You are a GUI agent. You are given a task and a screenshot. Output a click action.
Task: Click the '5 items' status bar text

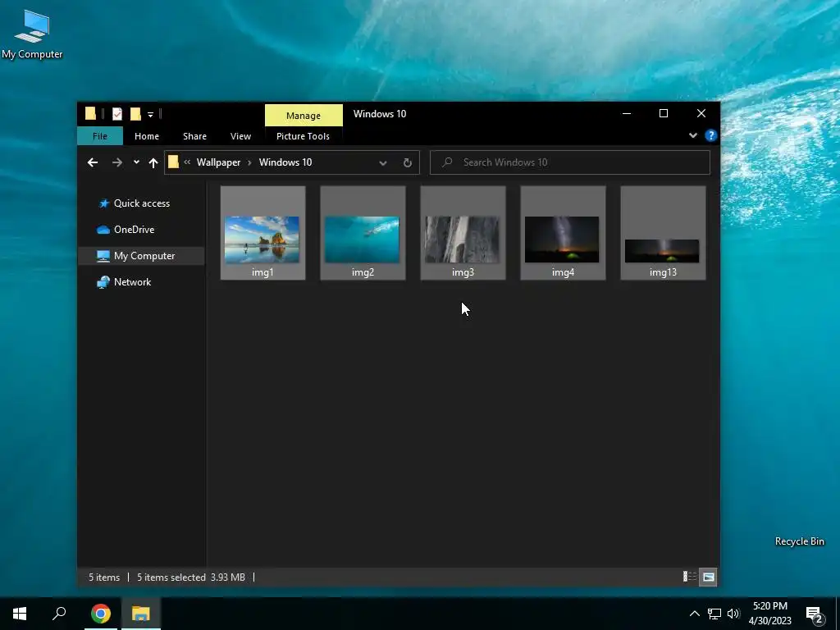pyautogui.click(x=104, y=577)
